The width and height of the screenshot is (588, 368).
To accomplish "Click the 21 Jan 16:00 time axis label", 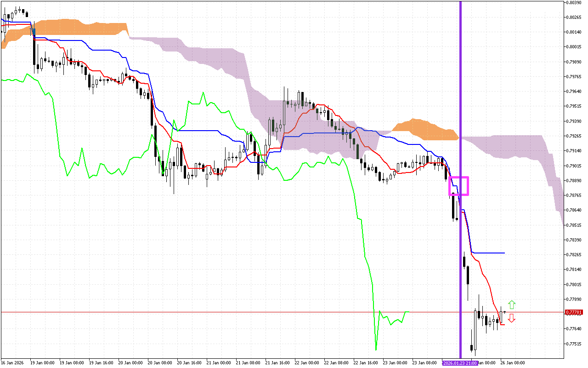I will click(x=277, y=363).
